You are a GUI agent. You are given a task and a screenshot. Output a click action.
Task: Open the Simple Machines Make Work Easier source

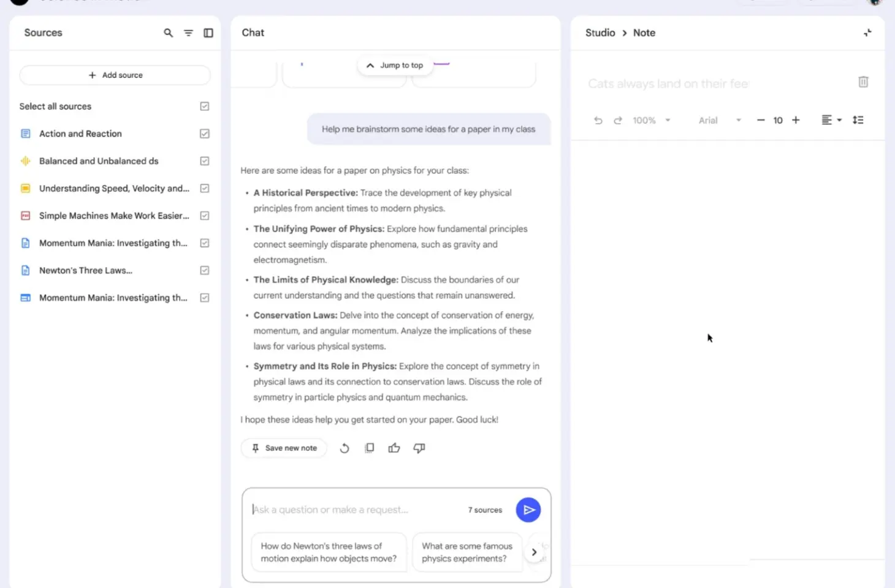click(114, 216)
